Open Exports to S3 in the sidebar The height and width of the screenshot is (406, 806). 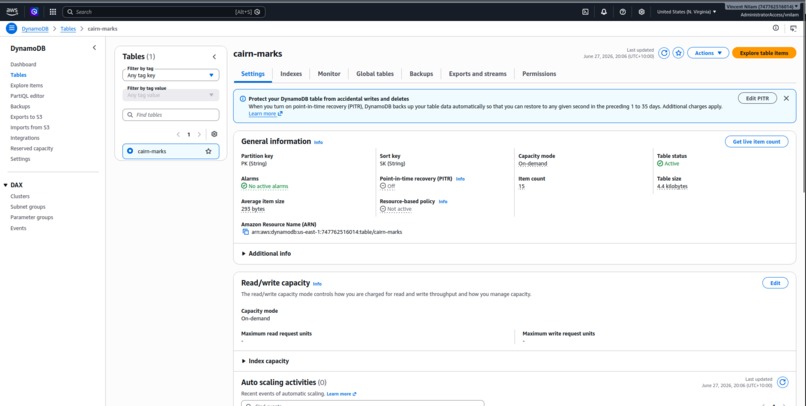click(x=26, y=117)
